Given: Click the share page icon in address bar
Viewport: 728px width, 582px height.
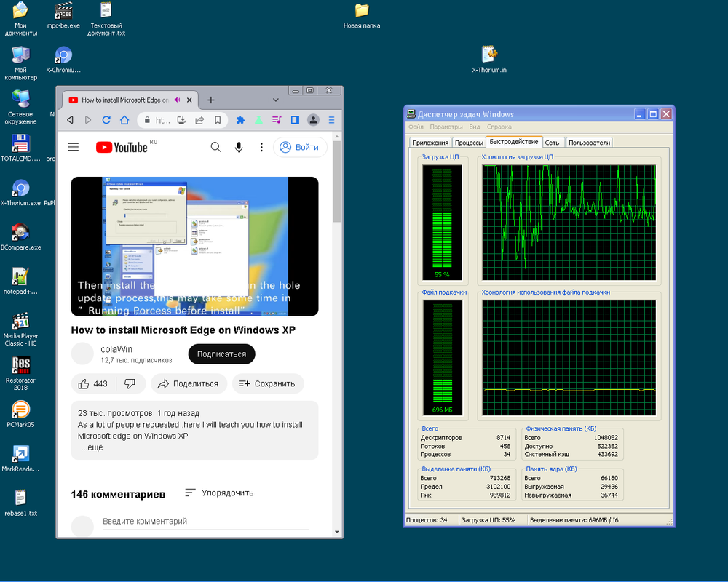Looking at the screenshot, I should pos(199,120).
